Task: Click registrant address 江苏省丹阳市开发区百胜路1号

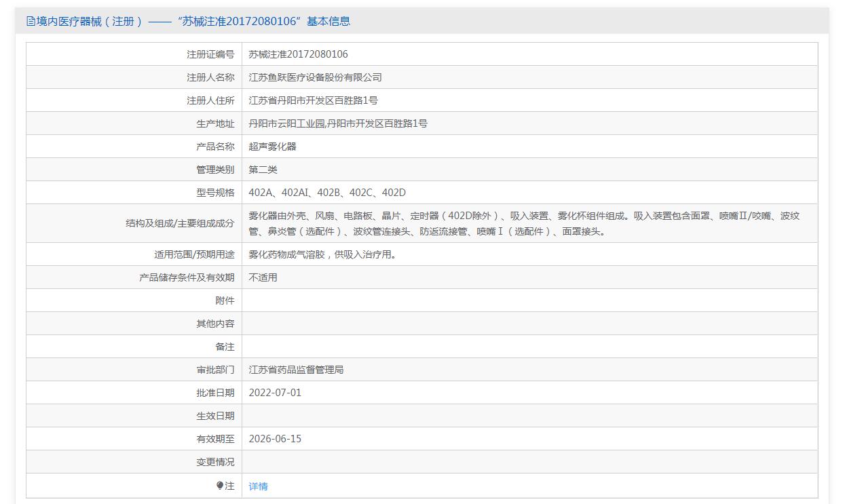Action: pos(313,100)
